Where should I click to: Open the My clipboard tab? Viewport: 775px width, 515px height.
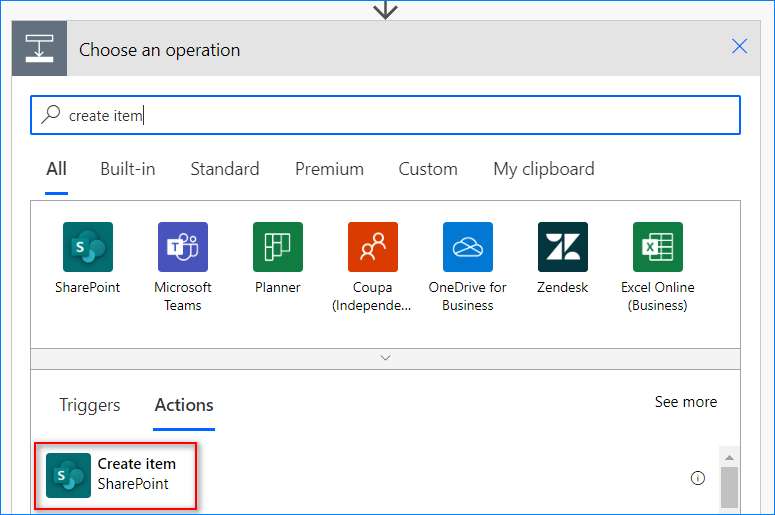[x=544, y=169]
